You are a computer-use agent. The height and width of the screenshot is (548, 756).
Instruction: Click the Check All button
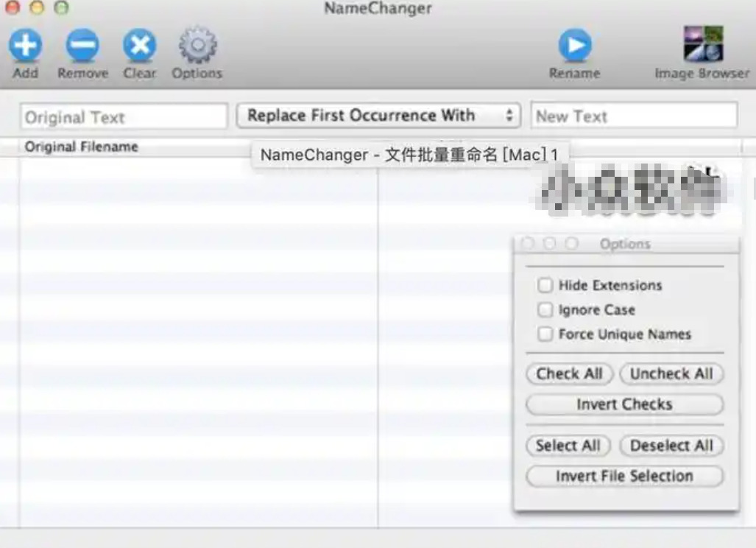(570, 374)
